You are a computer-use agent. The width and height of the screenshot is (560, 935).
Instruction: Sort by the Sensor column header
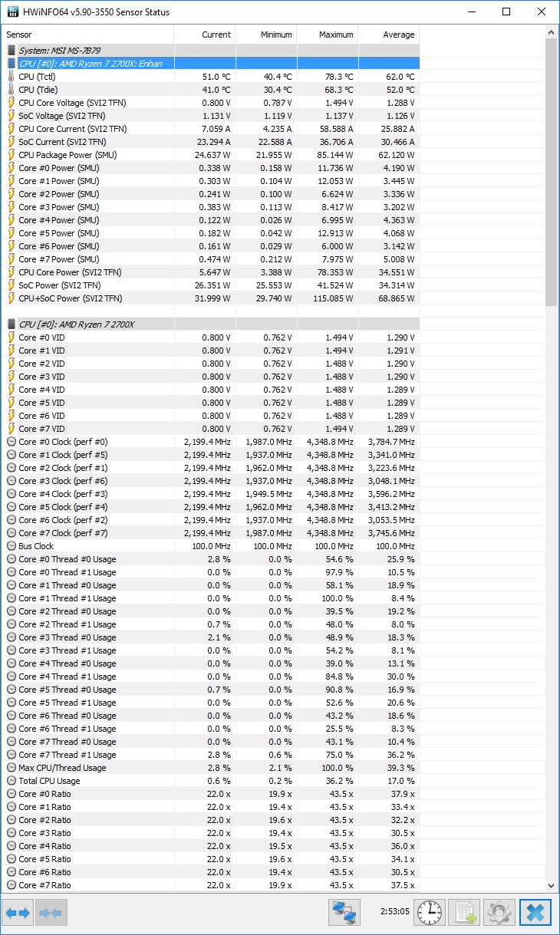pyautogui.click(x=87, y=35)
